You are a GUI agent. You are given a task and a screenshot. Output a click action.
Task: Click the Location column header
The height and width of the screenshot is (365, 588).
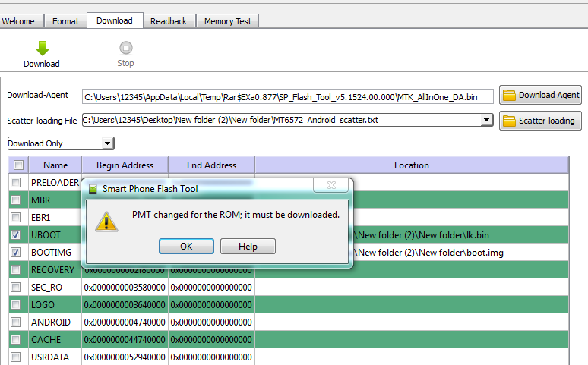412,165
